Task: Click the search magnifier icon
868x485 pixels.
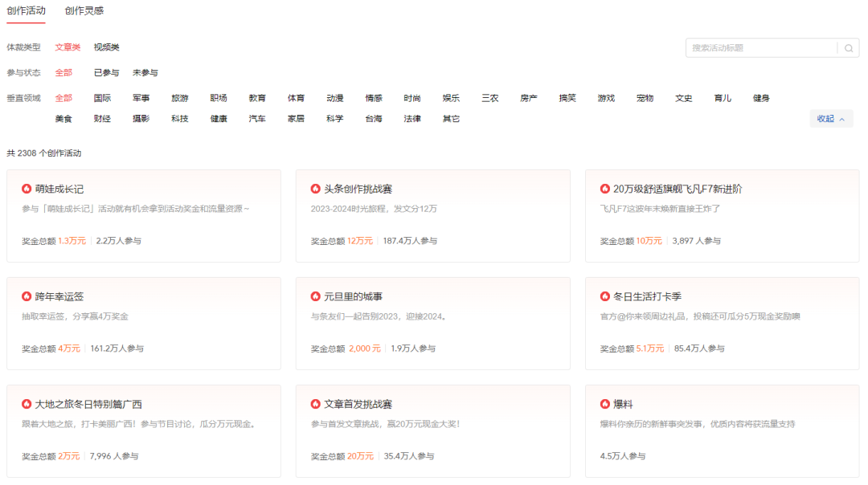Action: [849, 47]
